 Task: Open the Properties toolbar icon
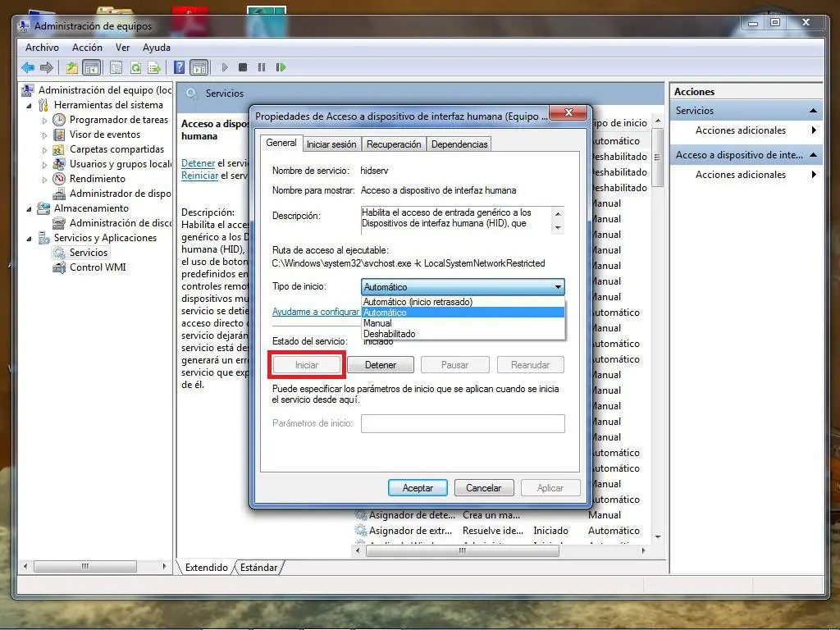116,67
